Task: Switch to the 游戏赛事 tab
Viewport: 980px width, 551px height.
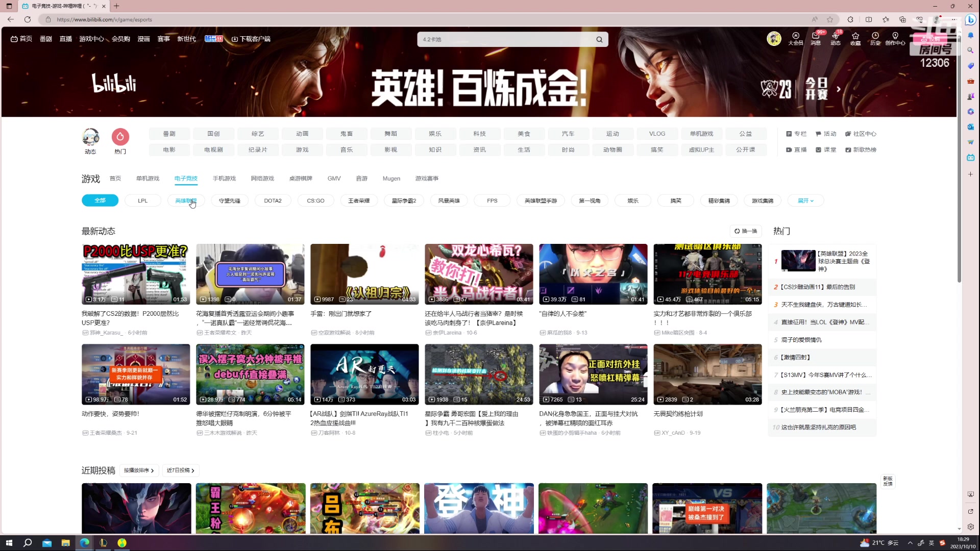Action: point(427,179)
